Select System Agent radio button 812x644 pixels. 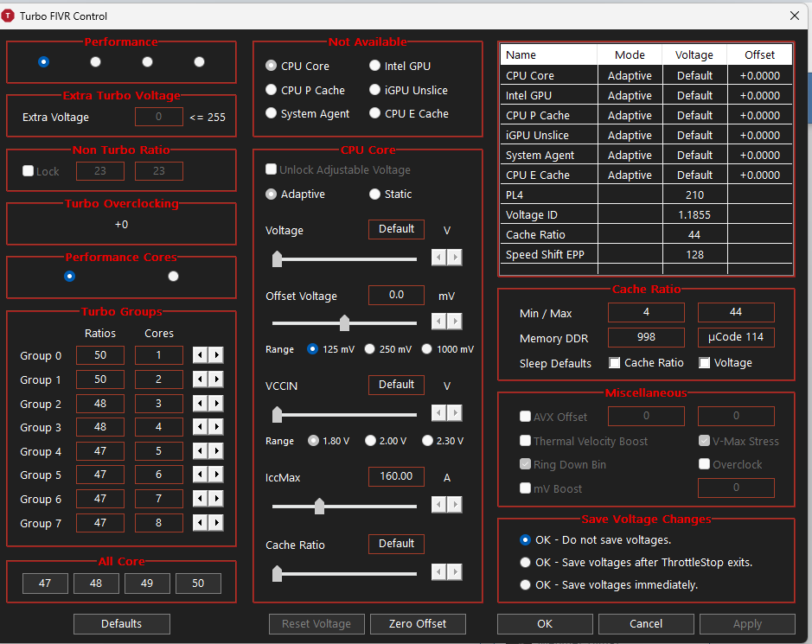(271, 113)
